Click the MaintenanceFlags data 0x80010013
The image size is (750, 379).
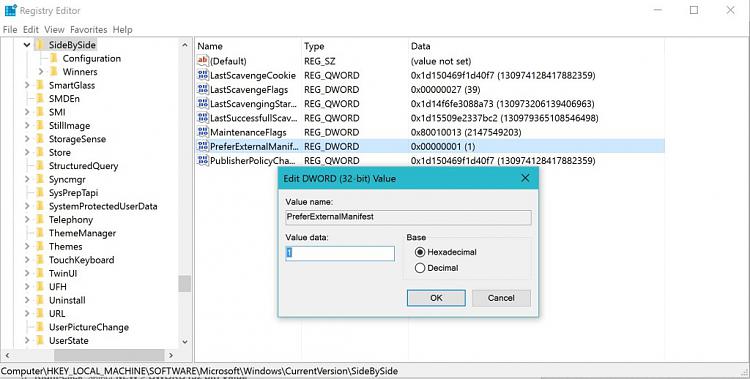[466, 132]
